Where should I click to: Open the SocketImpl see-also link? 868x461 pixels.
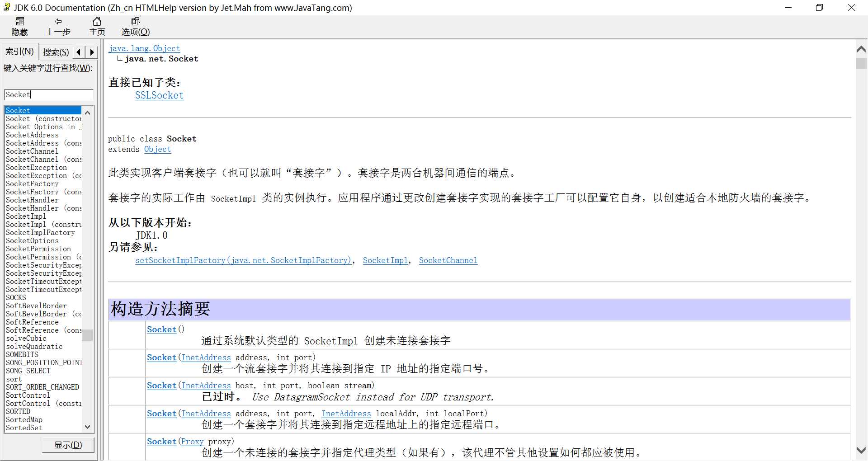click(x=385, y=260)
